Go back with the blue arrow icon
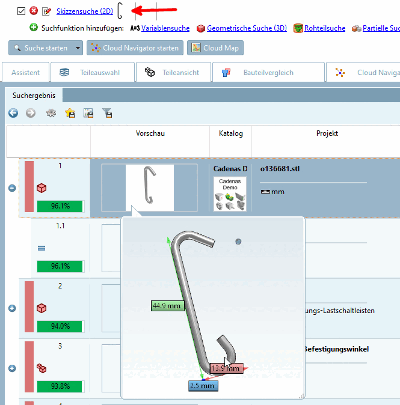 (13, 113)
